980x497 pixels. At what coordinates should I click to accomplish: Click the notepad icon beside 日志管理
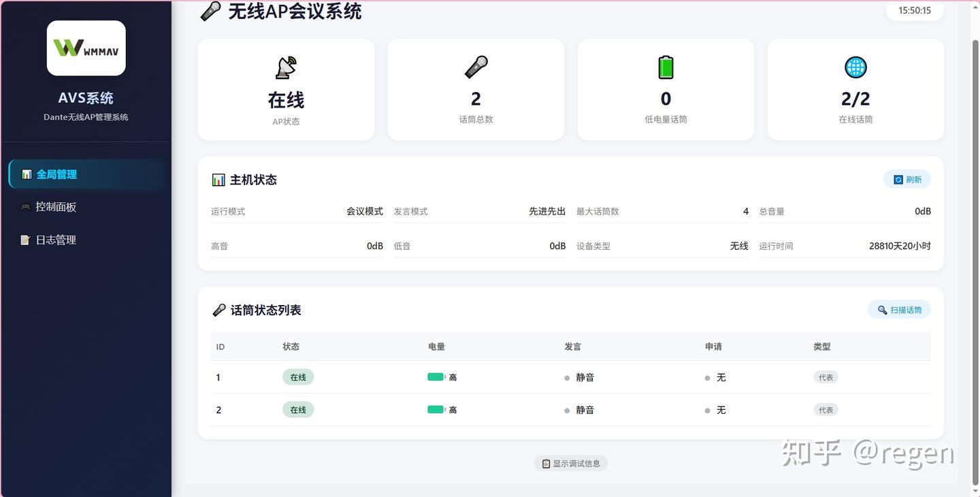(26, 240)
